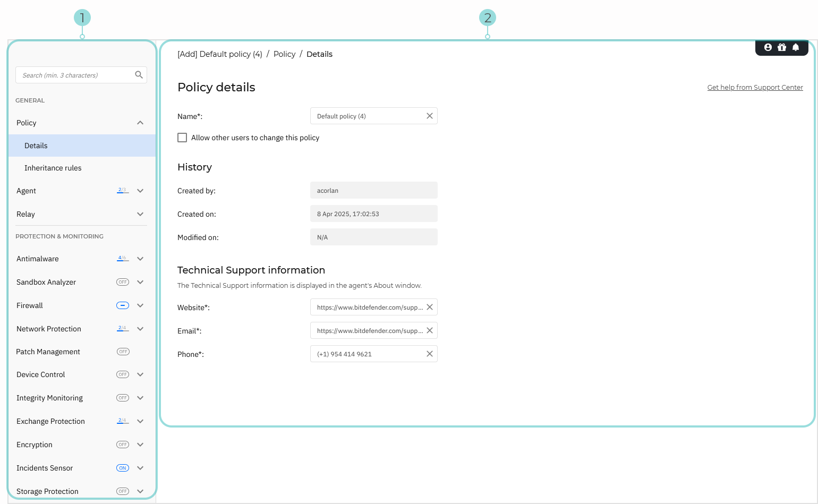818x504 pixels.
Task: Open the Inheritance rules page
Action: 53,168
